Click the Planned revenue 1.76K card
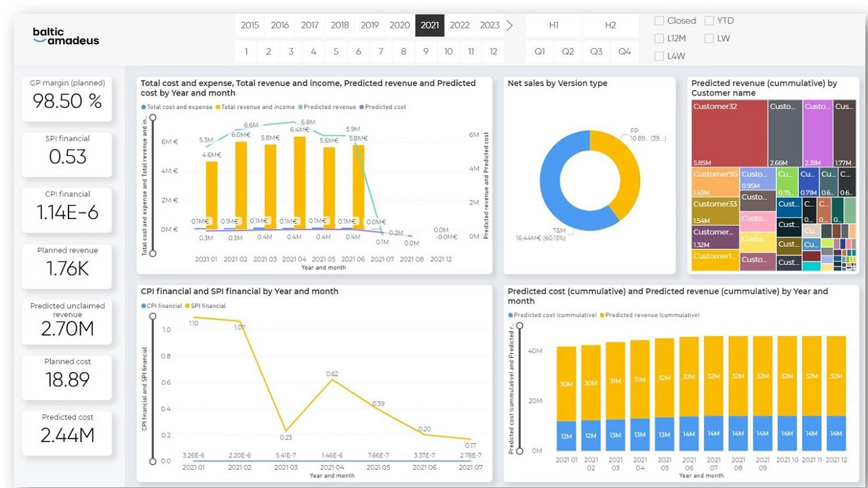The height and width of the screenshot is (488, 868). (67, 266)
